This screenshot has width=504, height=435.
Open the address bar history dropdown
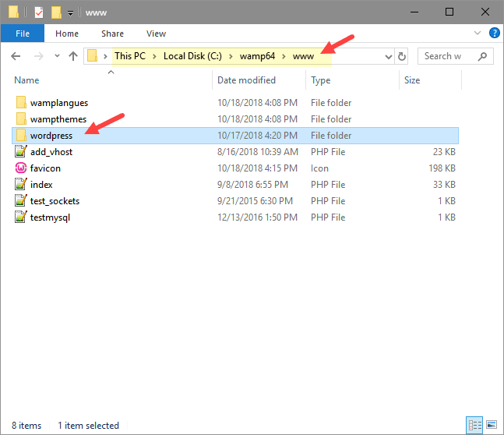[x=389, y=57]
